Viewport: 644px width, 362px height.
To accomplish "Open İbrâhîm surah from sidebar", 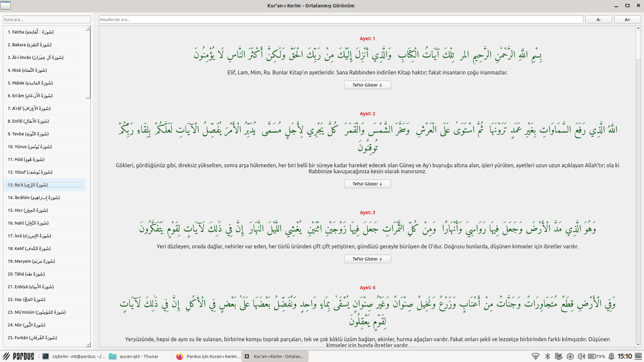I will (34, 198).
